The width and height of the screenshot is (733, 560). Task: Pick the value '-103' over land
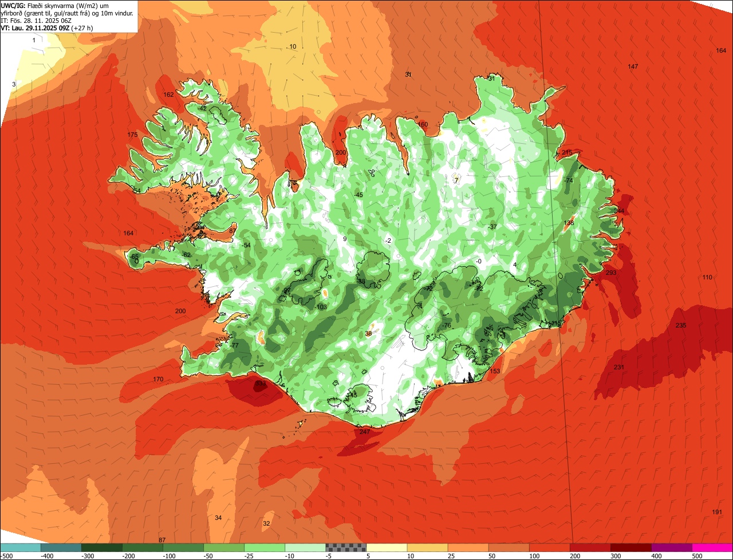[321, 307]
